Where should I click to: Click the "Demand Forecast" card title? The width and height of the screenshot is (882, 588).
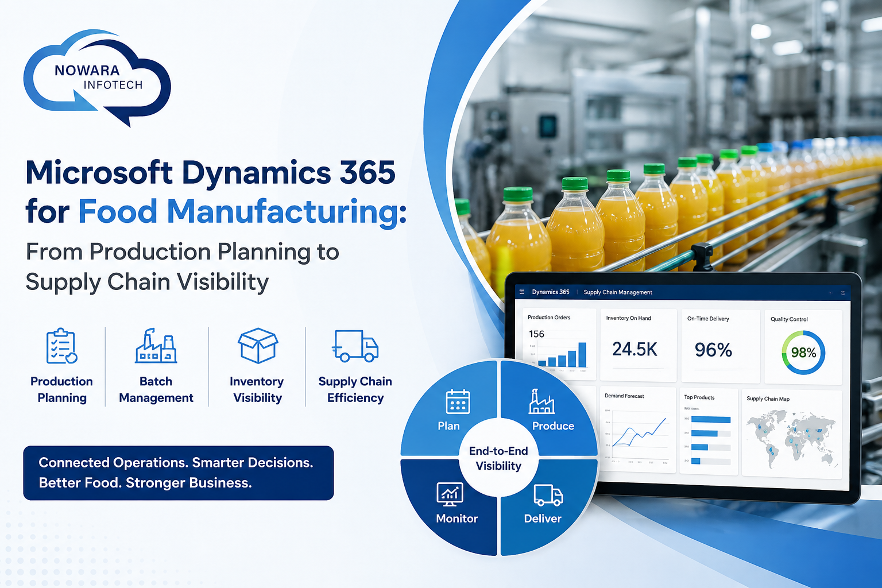point(624,396)
